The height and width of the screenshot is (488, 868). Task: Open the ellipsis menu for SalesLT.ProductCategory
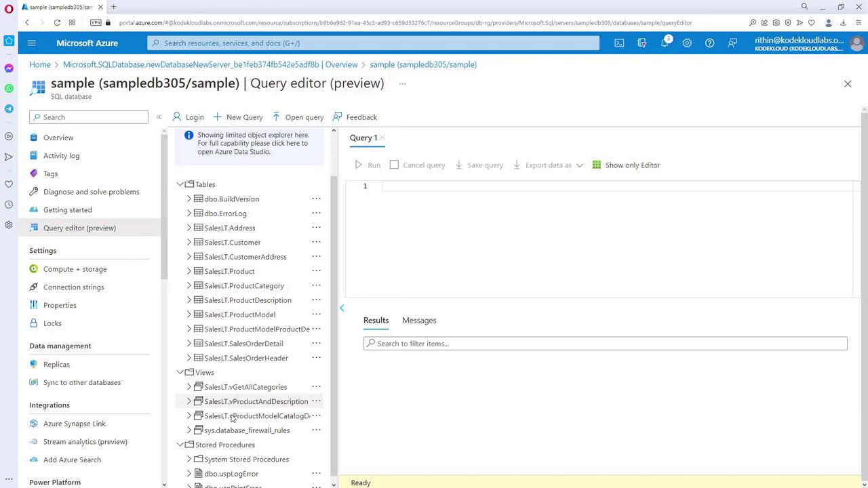coord(316,285)
